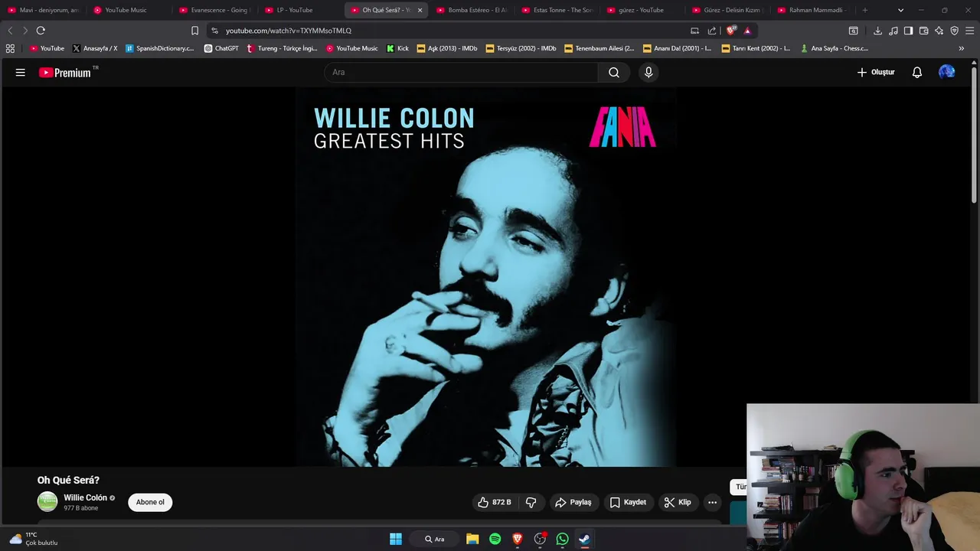Click the Oluştur create button

[x=876, y=72]
